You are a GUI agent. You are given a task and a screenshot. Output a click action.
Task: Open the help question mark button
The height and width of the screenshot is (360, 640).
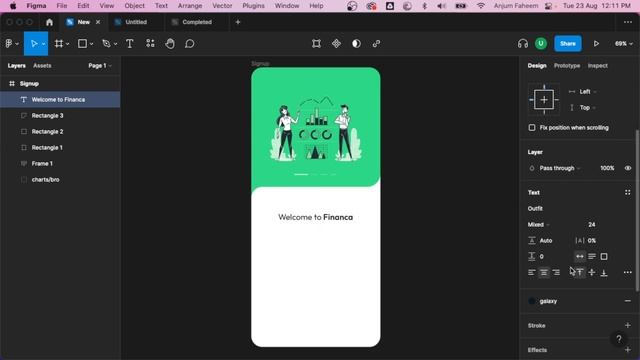(x=619, y=339)
